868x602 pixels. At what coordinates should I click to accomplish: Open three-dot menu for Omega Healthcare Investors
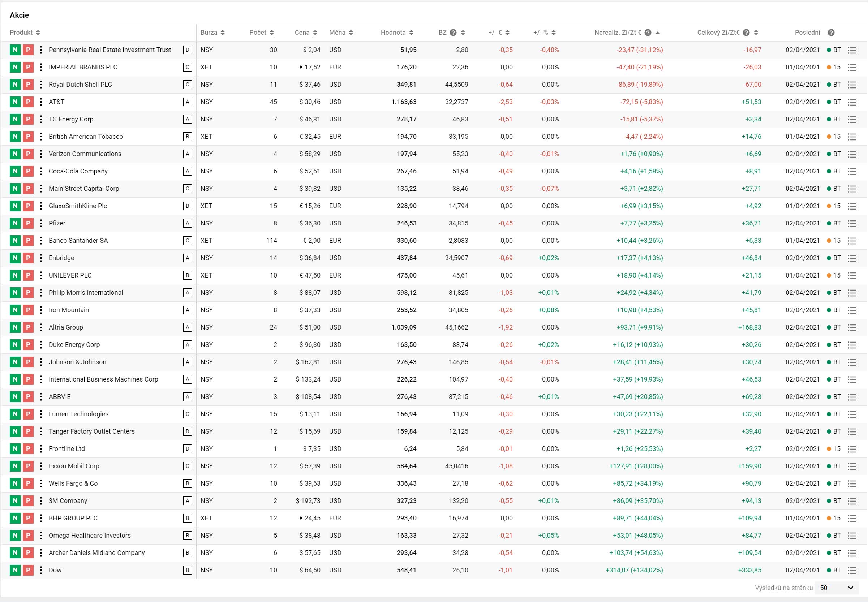pyautogui.click(x=41, y=536)
